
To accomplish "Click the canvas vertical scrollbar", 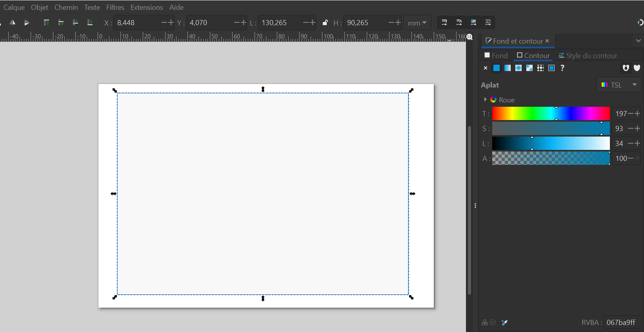I will [x=469, y=210].
